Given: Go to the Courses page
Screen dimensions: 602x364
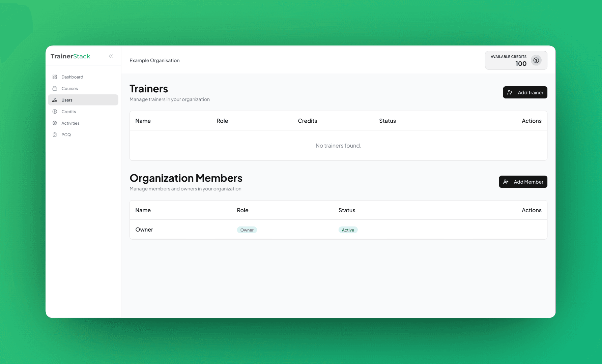Looking at the screenshot, I should click(69, 88).
